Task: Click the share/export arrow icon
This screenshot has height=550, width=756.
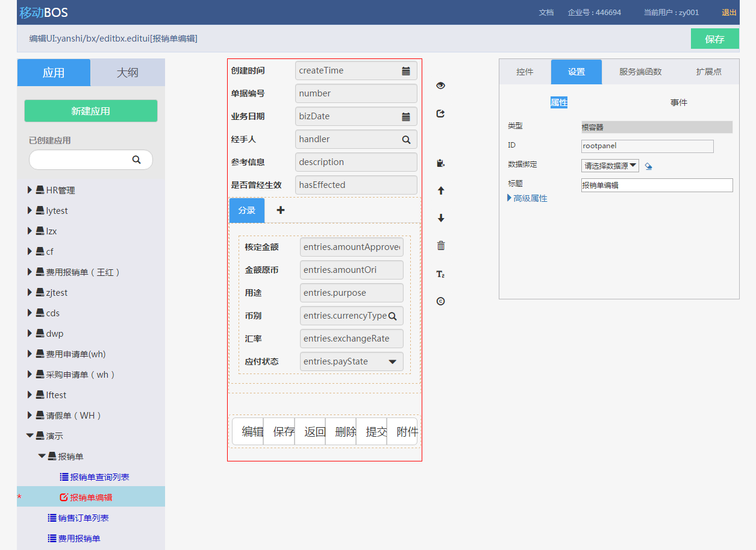Action: (x=440, y=113)
